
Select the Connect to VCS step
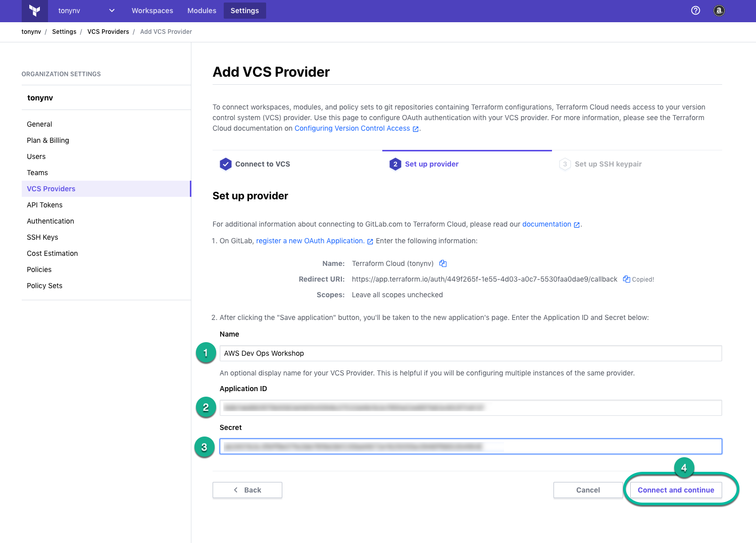click(x=255, y=164)
